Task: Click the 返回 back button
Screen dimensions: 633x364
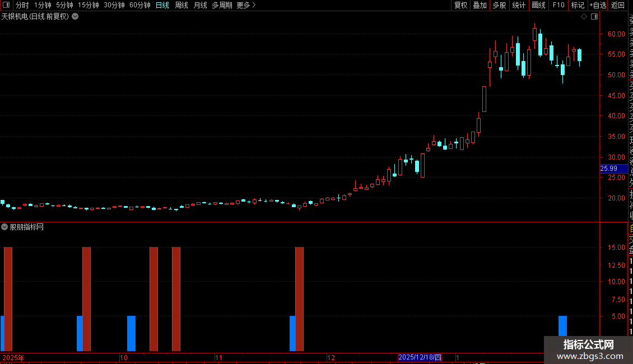Action: pos(618,5)
